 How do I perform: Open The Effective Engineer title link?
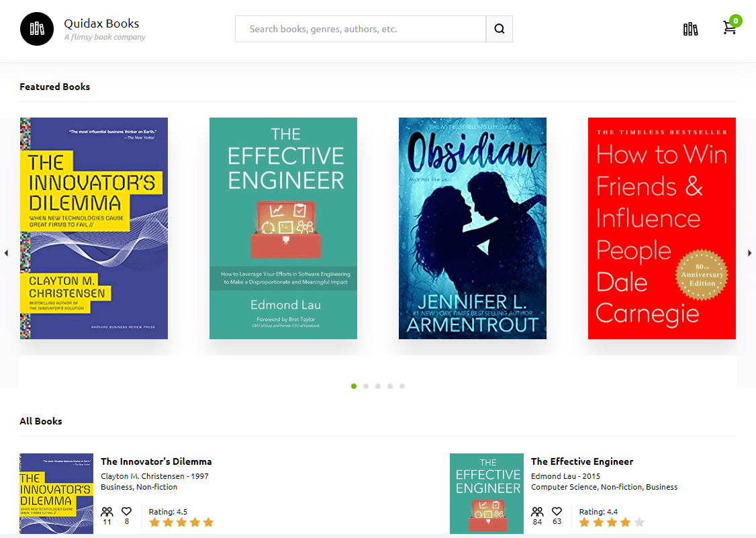(x=582, y=461)
